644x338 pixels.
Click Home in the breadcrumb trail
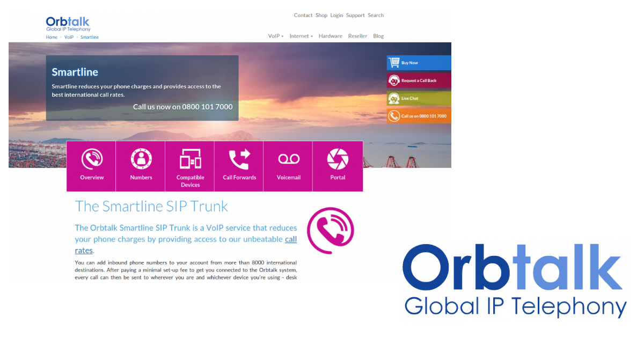[x=52, y=37]
